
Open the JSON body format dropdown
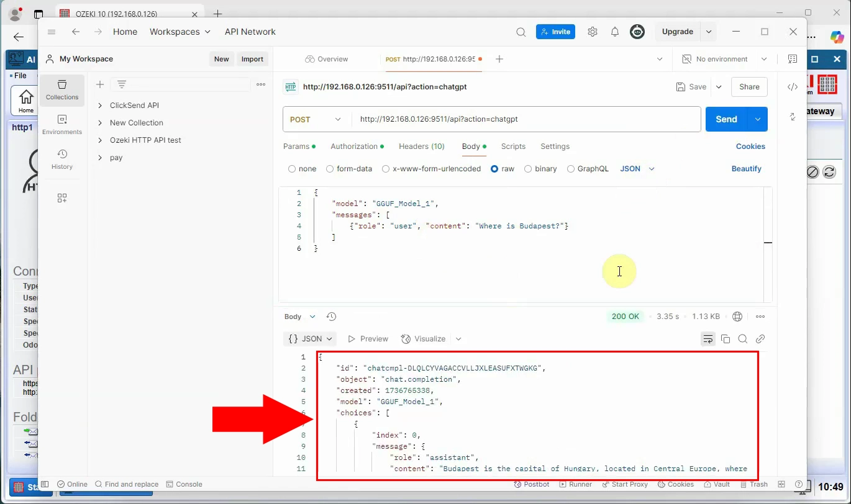(x=638, y=169)
